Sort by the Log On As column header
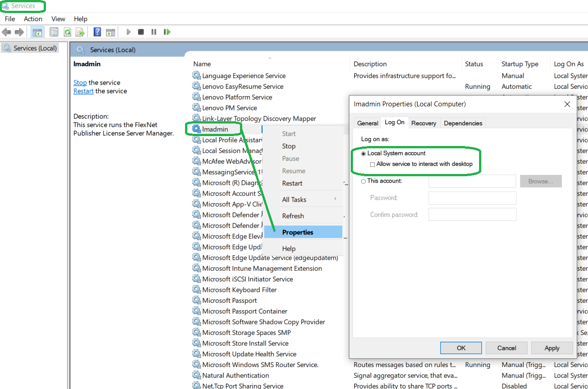 click(569, 64)
